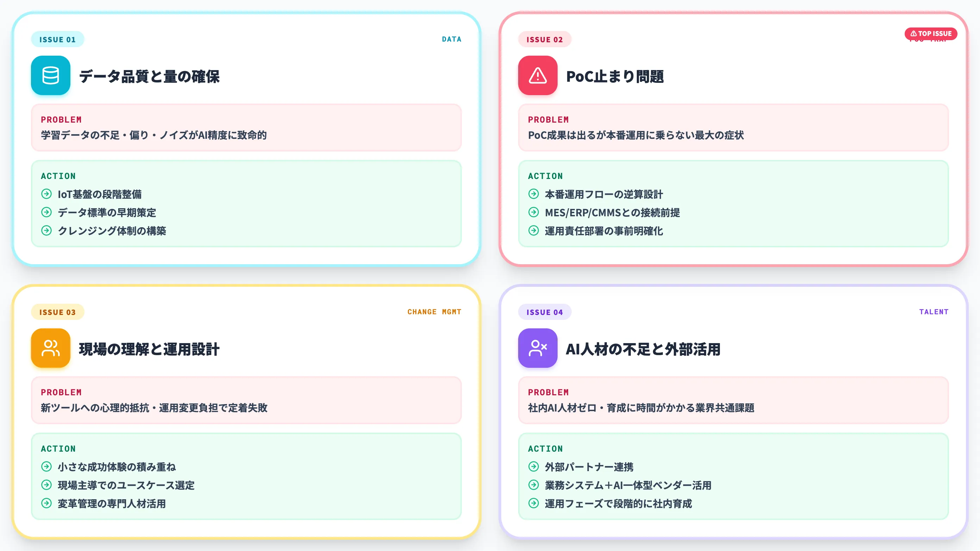Image resolution: width=980 pixels, height=551 pixels.
Task: Click the DATA category tag
Action: point(452,39)
